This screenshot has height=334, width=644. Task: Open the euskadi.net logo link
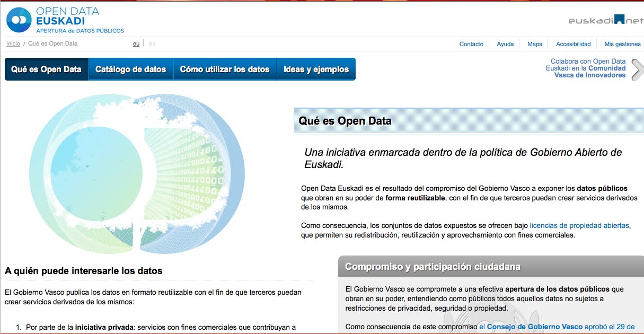point(605,20)
